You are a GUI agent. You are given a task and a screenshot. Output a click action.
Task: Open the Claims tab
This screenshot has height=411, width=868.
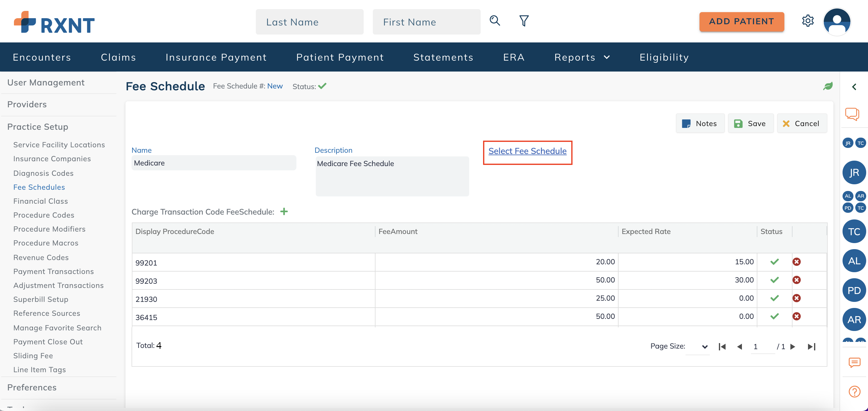[118, 57]
